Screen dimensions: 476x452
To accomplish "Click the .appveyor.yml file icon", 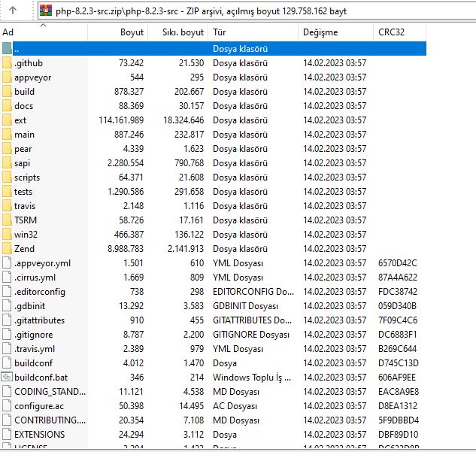I will point(7,263).
